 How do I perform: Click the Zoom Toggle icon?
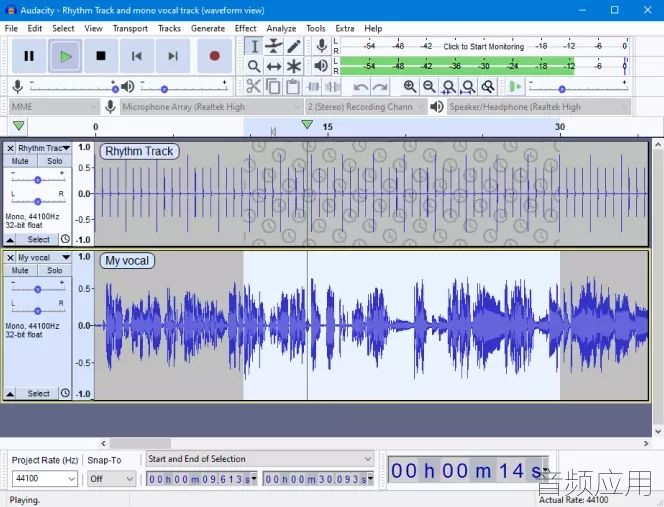click(488, 87)
